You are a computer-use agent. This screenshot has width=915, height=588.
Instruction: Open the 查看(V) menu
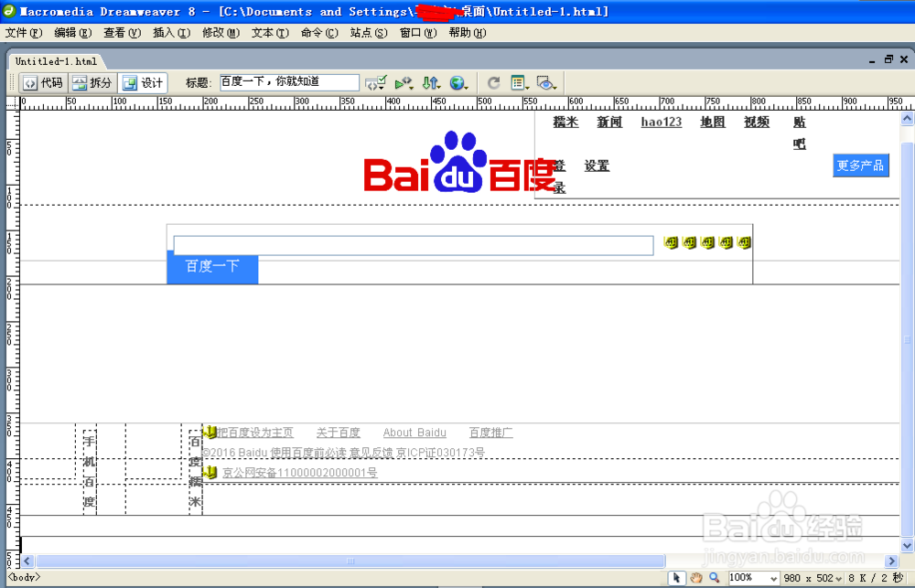point(123,33)
